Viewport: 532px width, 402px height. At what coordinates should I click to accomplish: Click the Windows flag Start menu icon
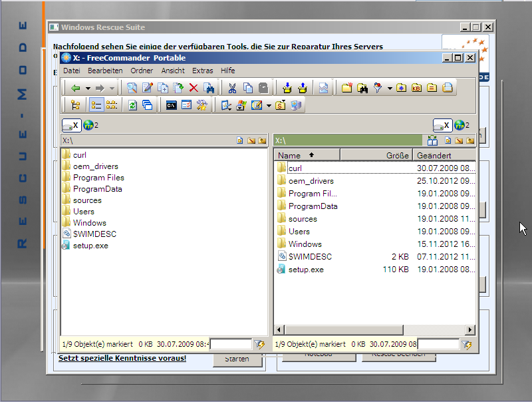(241, 105)
